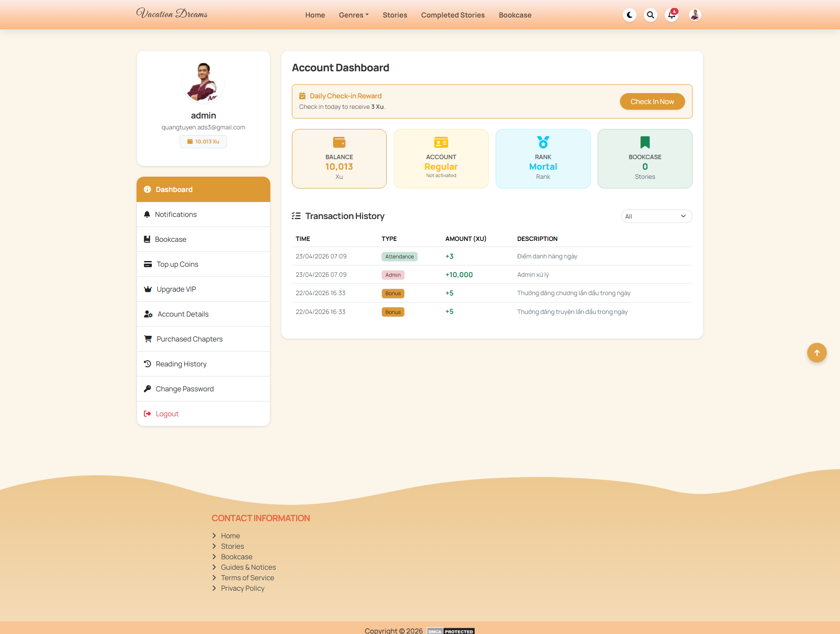Open Completed Stories in top navigation
Image resolution: width=840 pixels, height=634 pixels.
[x=453, y=15]
